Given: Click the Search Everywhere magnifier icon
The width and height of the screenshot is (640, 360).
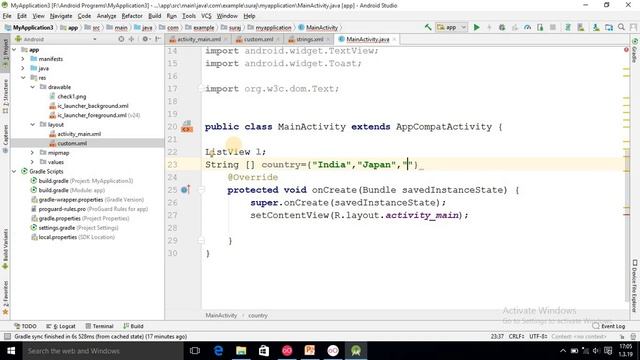Looking at the screenshot, I should (x=622, y=27).
